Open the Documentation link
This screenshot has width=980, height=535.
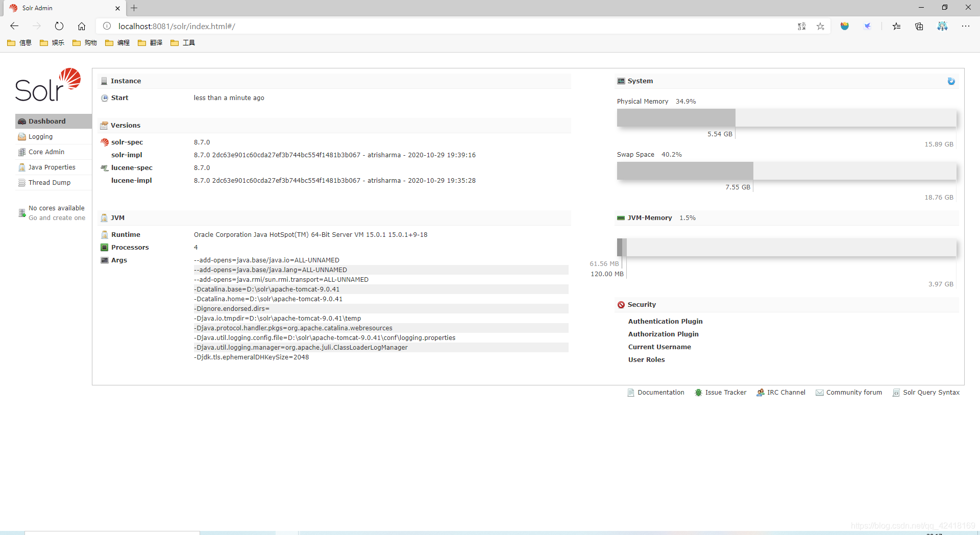coord(656,392)
